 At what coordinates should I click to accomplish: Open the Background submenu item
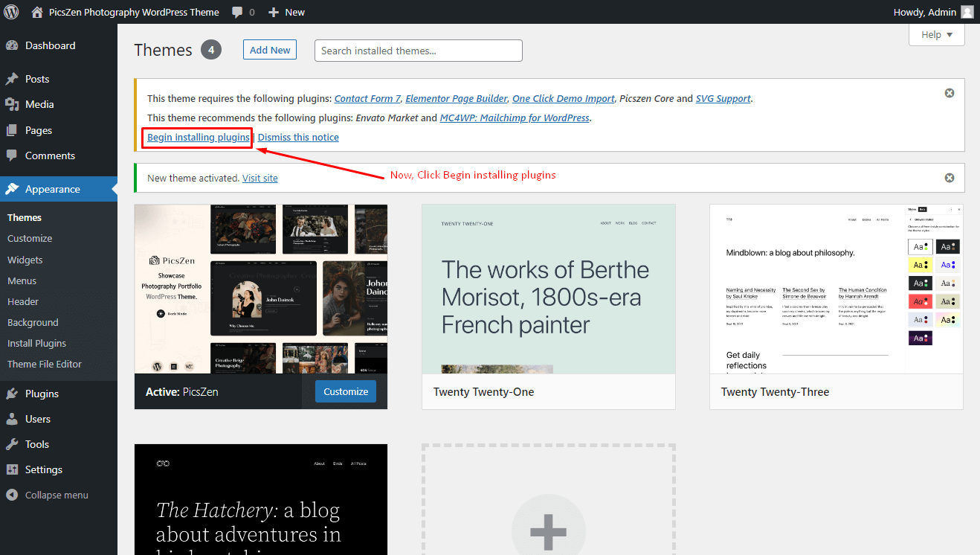pyautogui.click(x=33, y=322)
